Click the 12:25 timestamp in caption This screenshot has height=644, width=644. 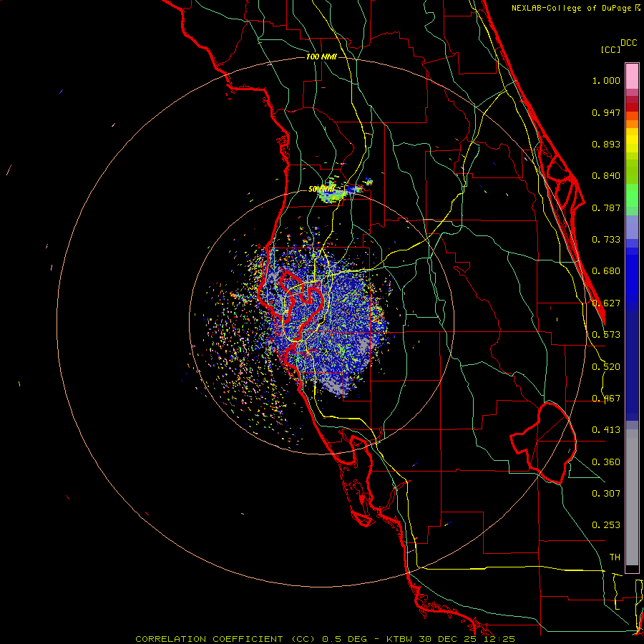[x=499, y=639]
